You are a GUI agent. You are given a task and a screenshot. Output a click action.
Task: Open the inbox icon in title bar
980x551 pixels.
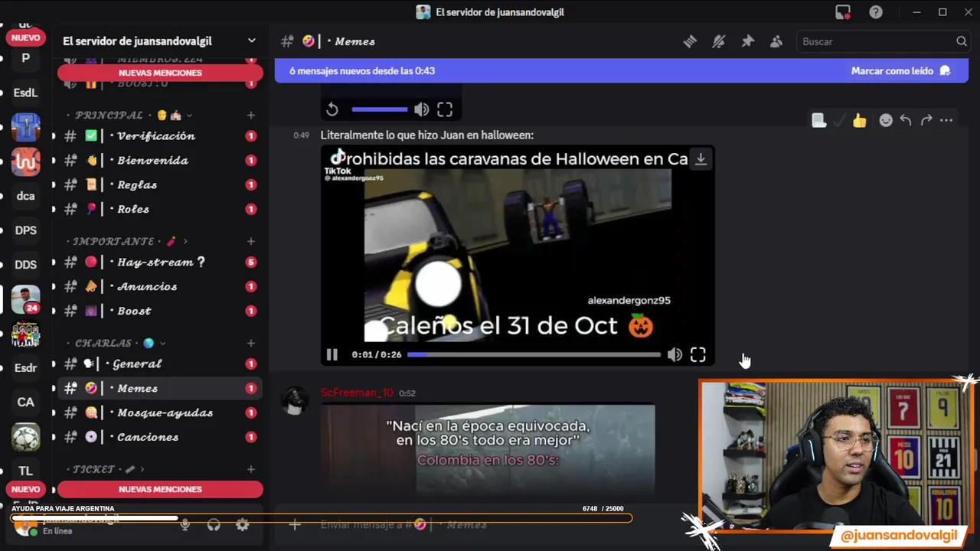843,12
